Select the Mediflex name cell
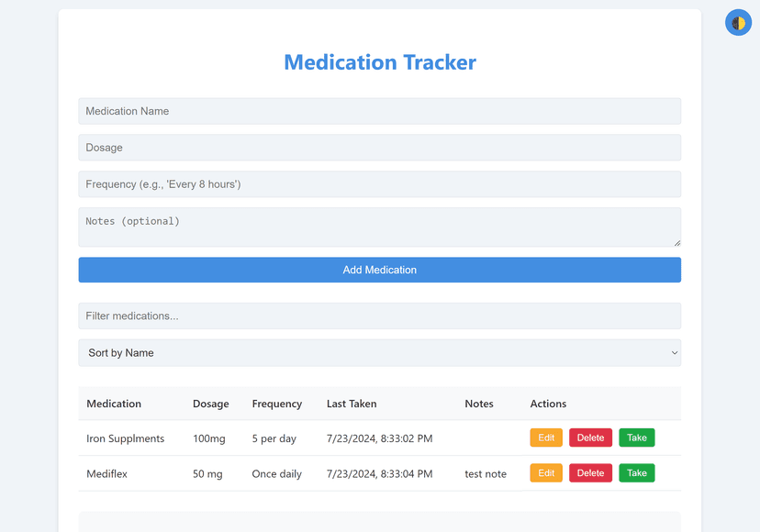This screenshot has height=532, width=760. coord(106,474)
